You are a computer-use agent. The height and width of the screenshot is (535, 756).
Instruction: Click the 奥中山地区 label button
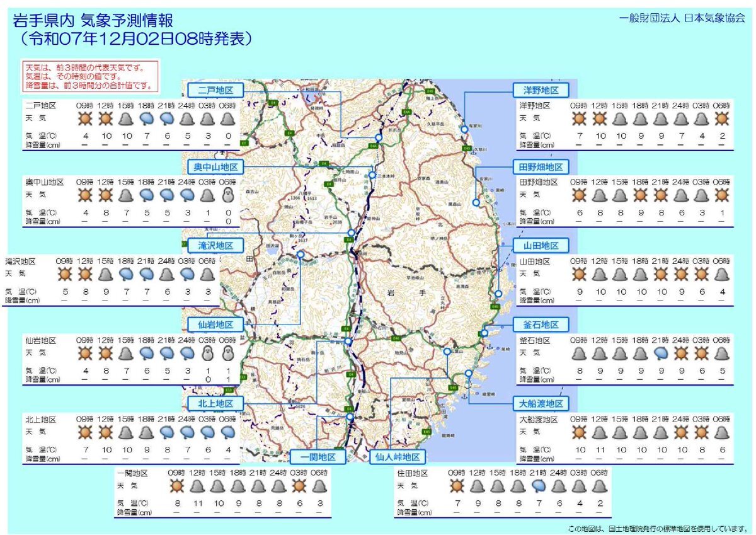click(215, 167)
